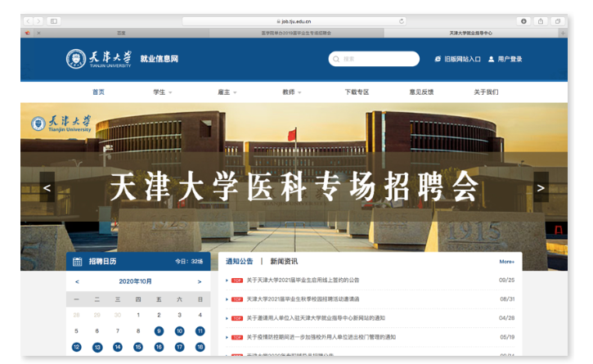This screenshot has width=593, height=364.
Task: Expand the 教师 dropdown menu
Action: pos(291,92)
